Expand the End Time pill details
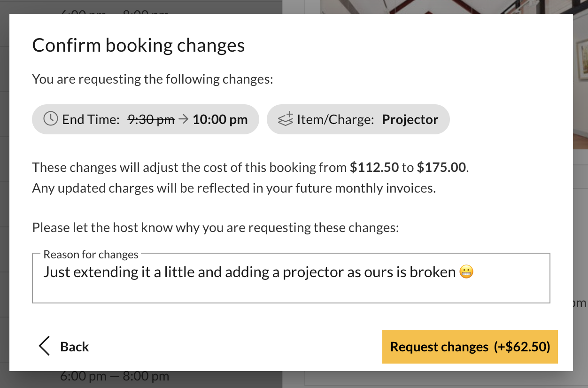The height and width of the screenshot is (388, 588). 145,119
